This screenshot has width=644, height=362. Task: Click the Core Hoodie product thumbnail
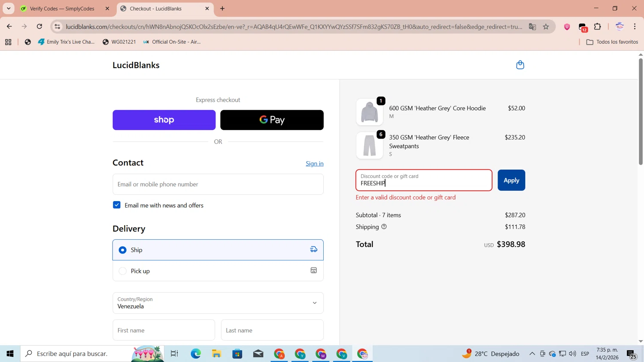[370, 112]
